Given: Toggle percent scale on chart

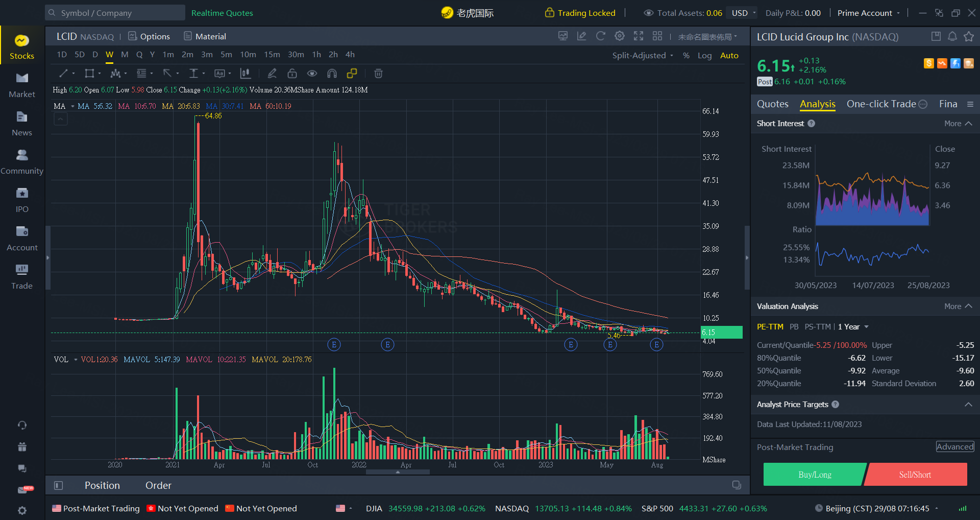Looking at the screenshot, I should coord(686,55).
